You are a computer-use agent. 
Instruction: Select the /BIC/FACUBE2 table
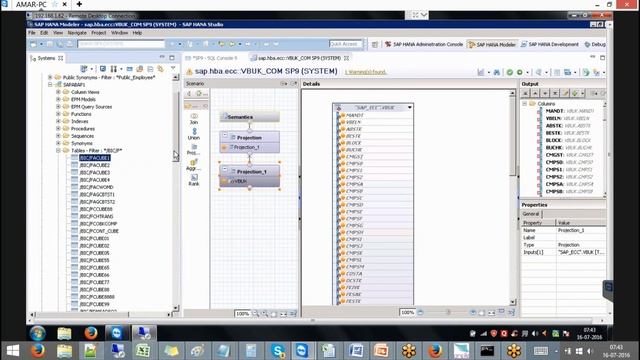94,165
